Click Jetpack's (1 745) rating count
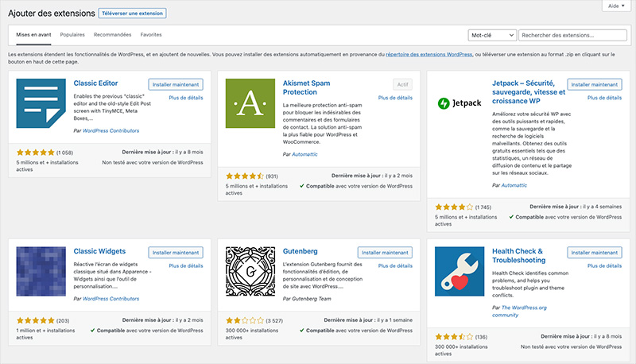This screenshot has width=636, height=364. [x=483, y=207]
